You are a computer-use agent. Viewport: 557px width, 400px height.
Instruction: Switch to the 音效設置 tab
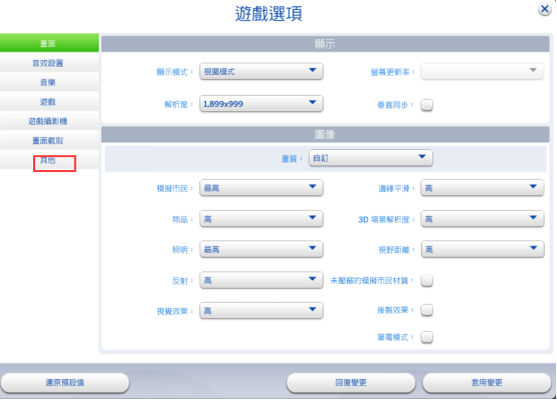point(49,63)
